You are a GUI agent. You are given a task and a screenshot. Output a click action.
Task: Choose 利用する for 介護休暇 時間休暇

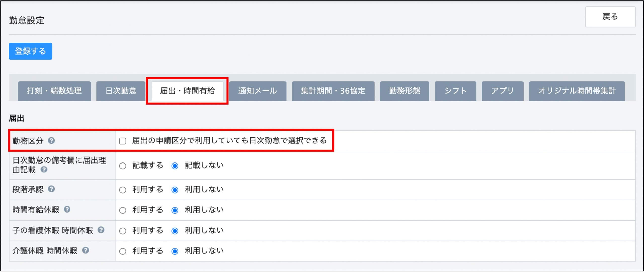click(123, 251)
